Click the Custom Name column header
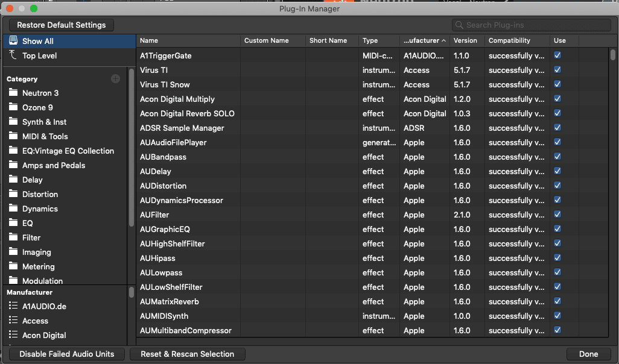The image size is (619, 364). pyautogui.click(x=273, y=40)
